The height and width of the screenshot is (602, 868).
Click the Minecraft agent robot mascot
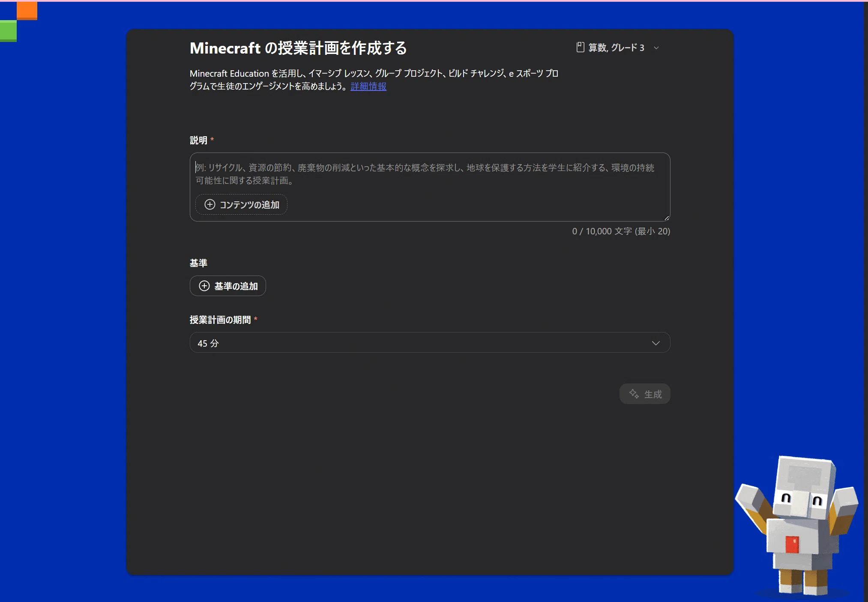click(797, 525)
